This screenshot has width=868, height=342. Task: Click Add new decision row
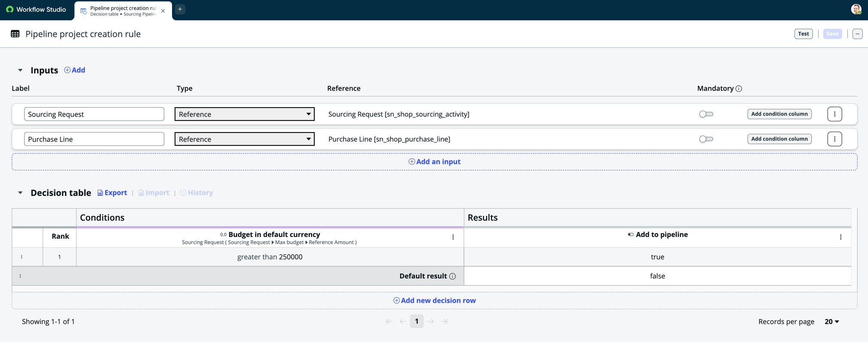pos(434,301)
